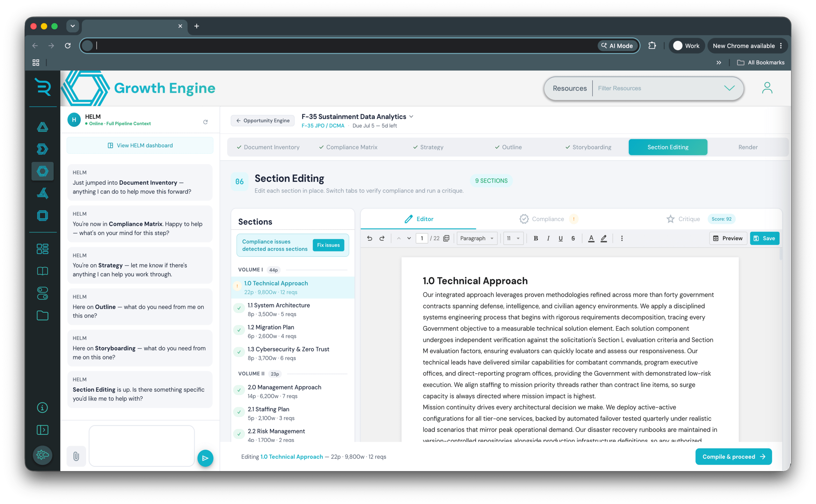816x504 pixels.
Task: Click the Preview button
Action: coord(728,238)
